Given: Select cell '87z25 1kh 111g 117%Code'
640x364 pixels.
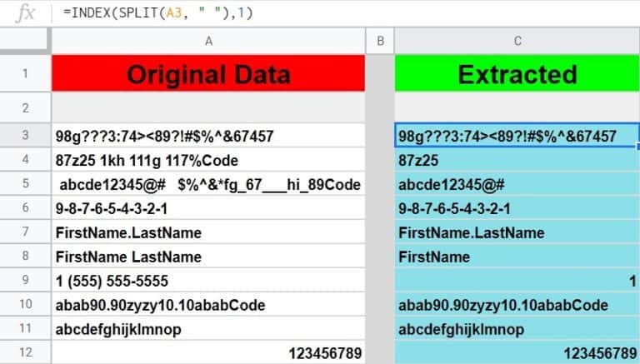Looking at the screenshot, I should [208, 160].
